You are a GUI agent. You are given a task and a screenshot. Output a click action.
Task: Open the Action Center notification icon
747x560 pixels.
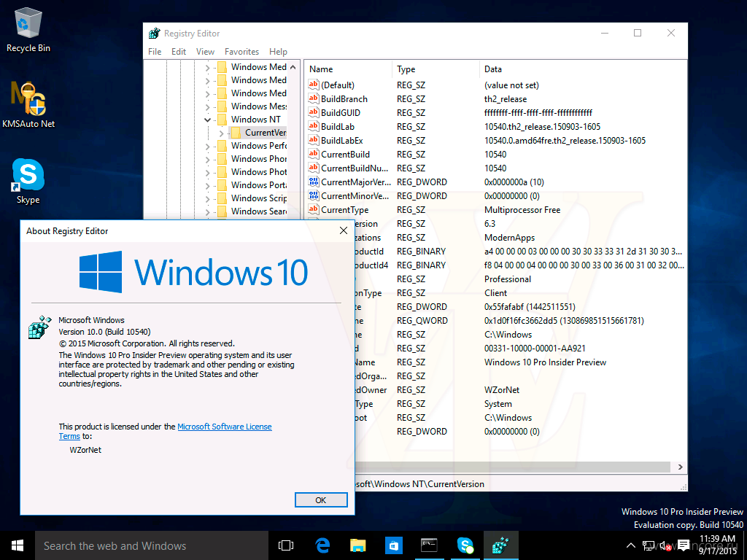tap(684, 545)
